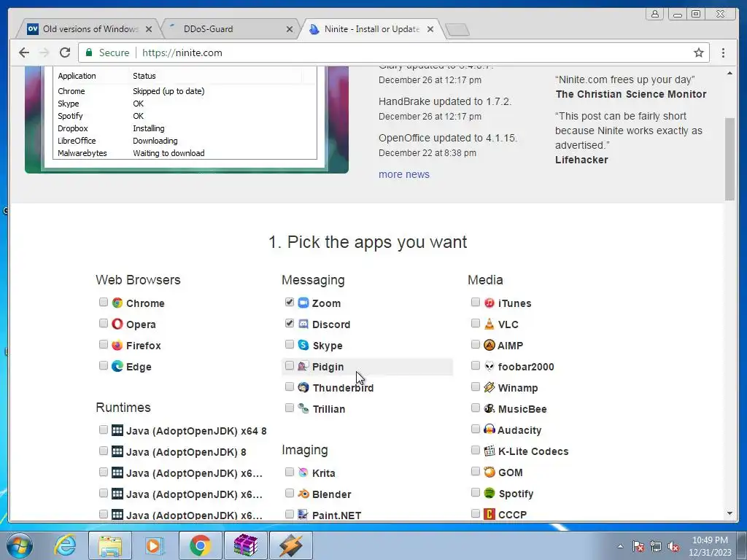Bookmark this page with the star icon
This screenshot has width=747, height=560.
coord(698,52)
